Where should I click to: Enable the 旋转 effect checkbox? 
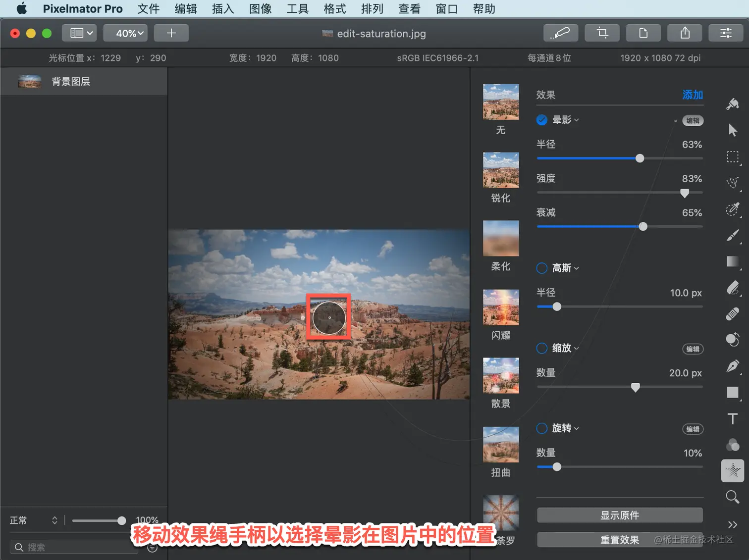(x=542, y=428)
